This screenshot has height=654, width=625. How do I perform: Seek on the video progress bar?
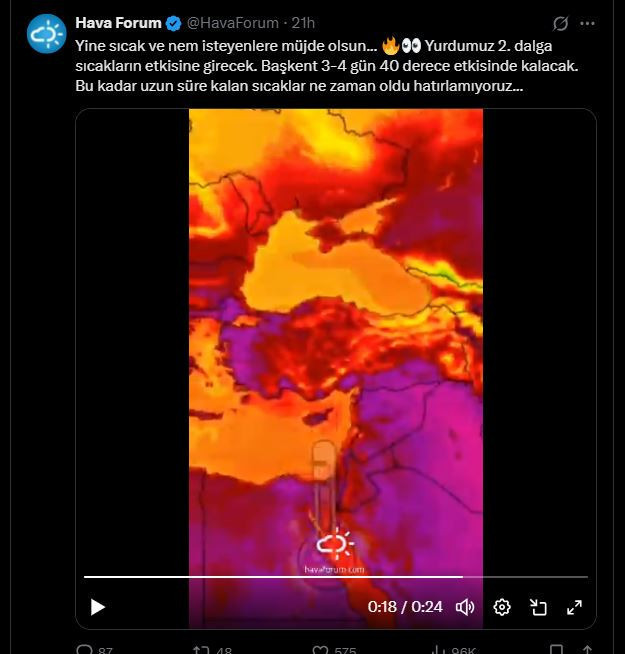(x=336, y=577)
